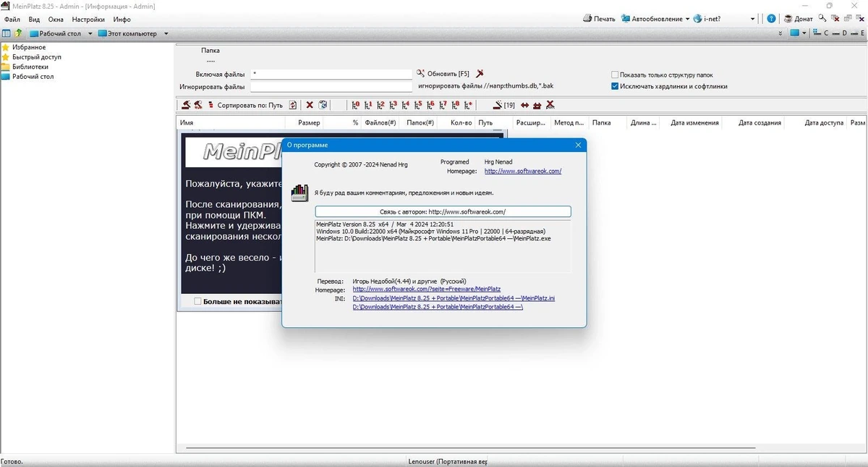Uncheck Исключать хардлинки и софтлинки

tap(615, 86)
